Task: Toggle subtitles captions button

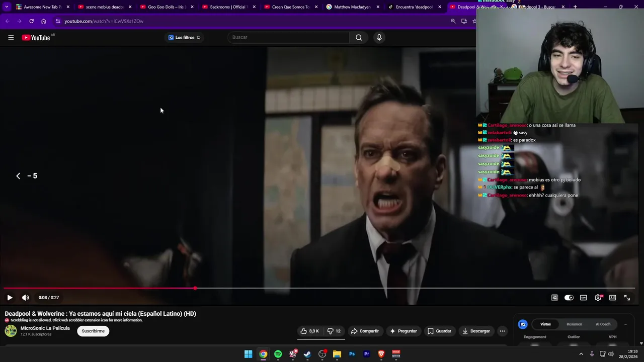Action: click(x=584, y=298)
